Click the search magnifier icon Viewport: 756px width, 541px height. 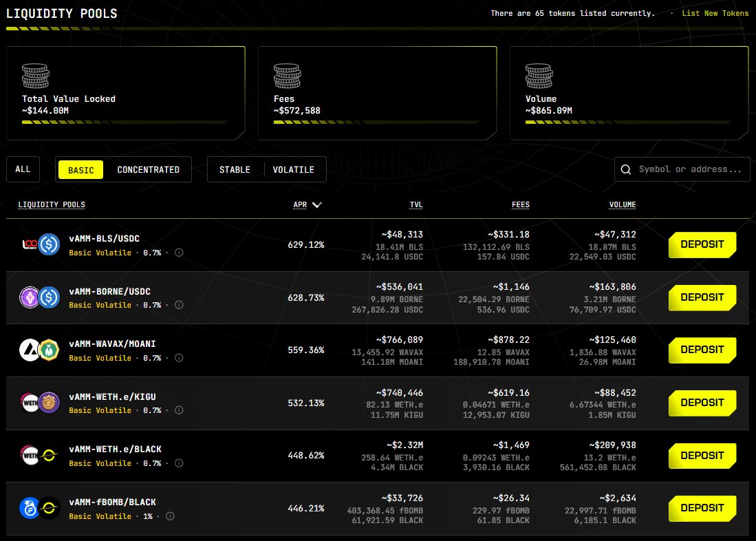point(626,169)
